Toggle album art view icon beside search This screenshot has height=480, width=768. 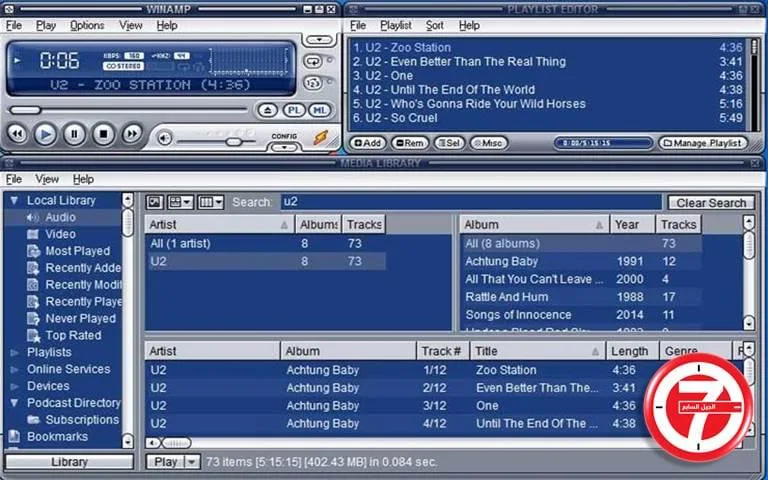tap(154, 202)
